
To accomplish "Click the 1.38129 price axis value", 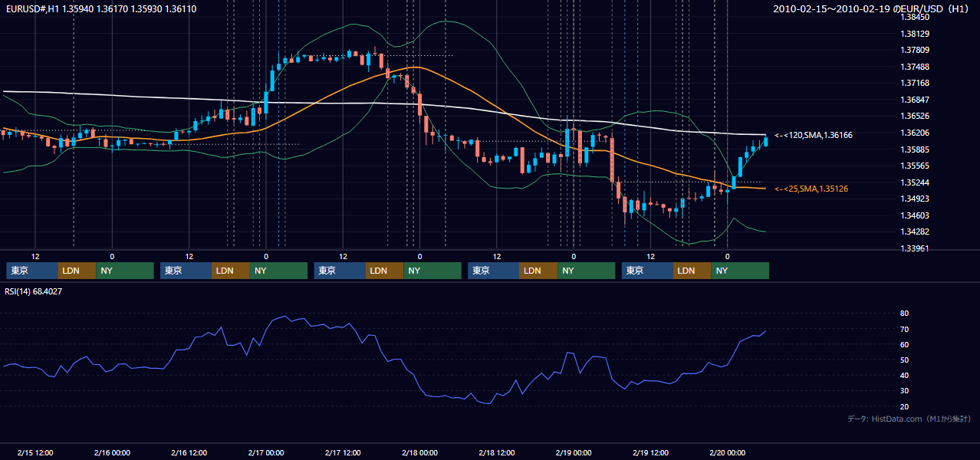I will [915, 34].
